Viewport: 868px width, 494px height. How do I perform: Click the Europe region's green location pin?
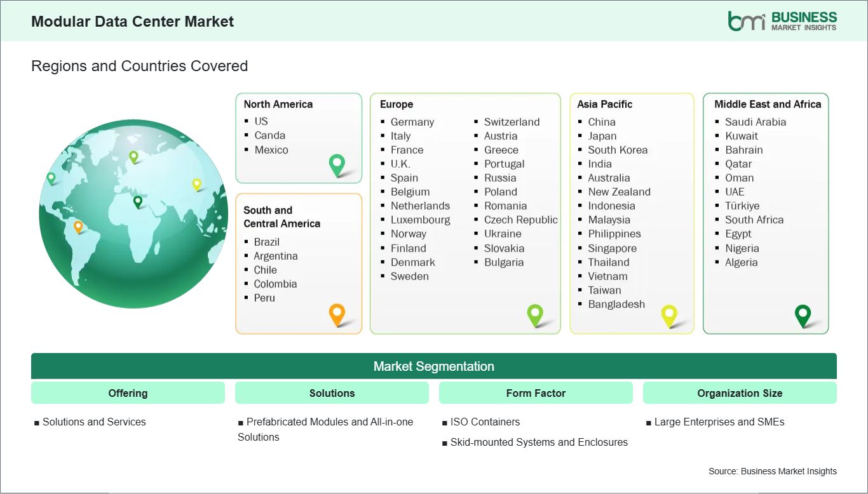[x=536, y=314]
